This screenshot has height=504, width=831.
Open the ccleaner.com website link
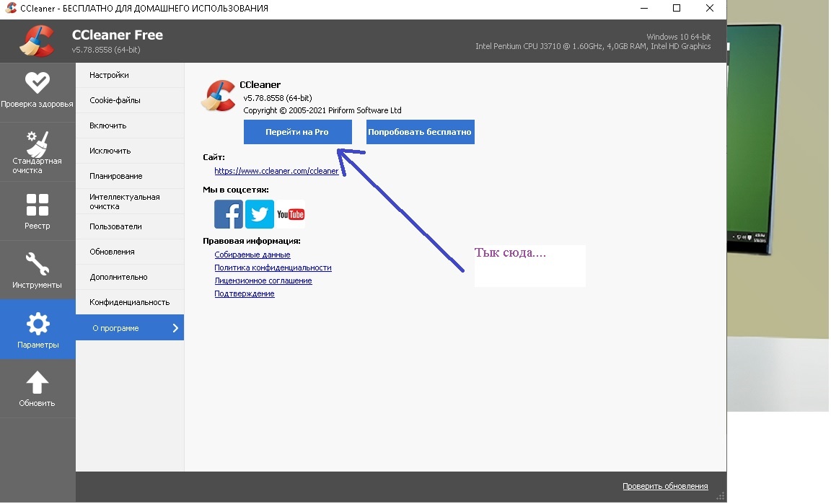tap(276, 171)
